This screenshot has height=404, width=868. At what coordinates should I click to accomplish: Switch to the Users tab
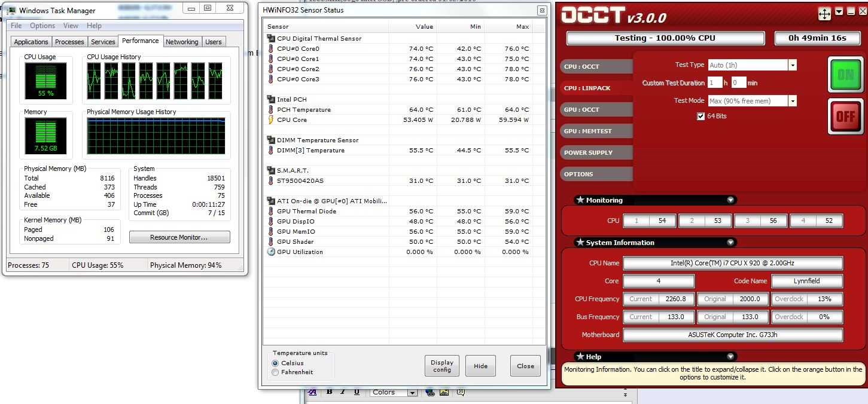tap(214, 42)
